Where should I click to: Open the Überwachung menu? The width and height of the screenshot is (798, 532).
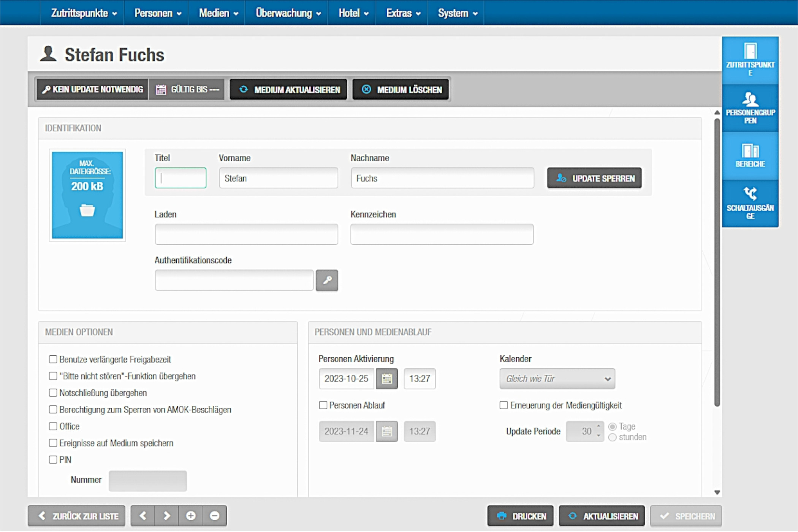pyautogui.click(x=288, y=13)
